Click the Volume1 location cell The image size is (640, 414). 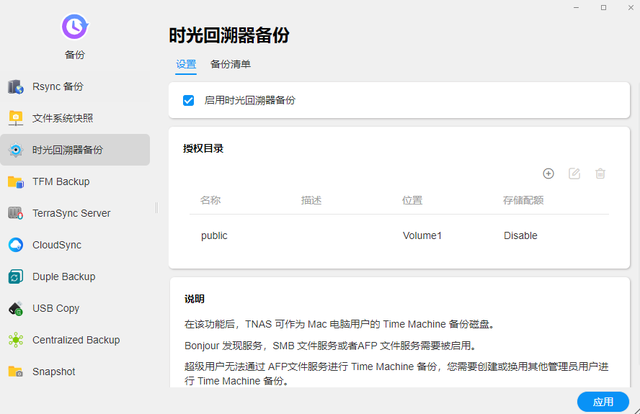click(422, 236)
